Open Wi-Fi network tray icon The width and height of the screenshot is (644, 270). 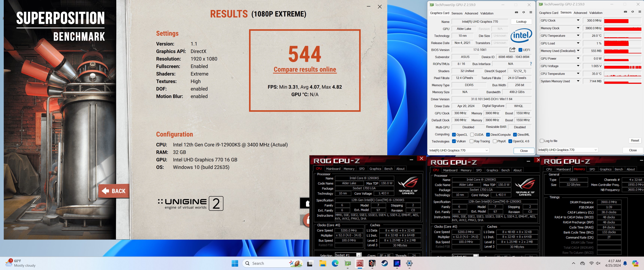591,263
